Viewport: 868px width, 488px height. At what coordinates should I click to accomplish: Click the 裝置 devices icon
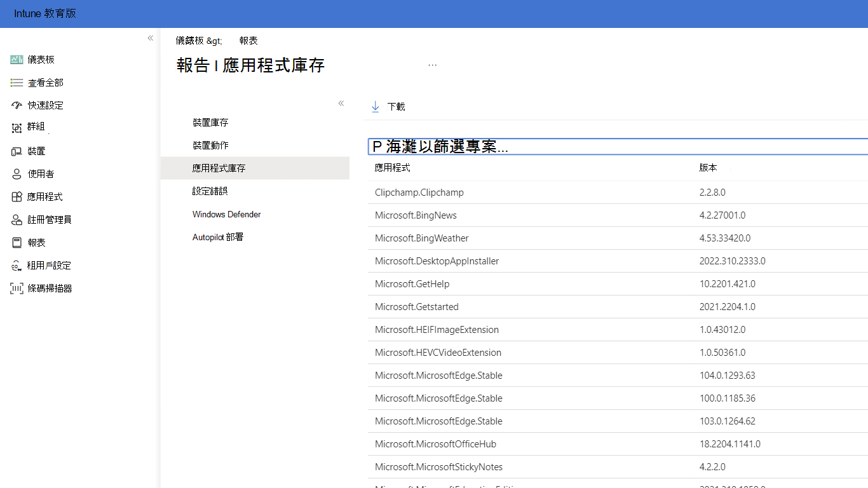17,151
